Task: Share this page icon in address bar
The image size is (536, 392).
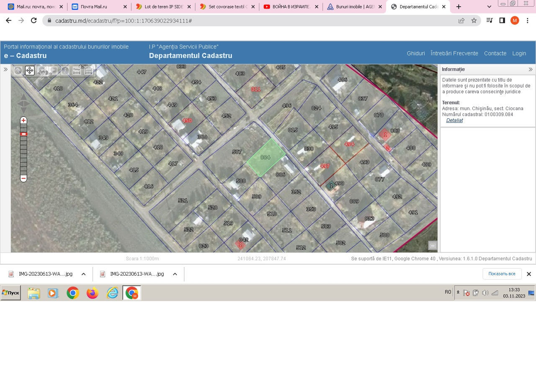Action: coord(461,20)
